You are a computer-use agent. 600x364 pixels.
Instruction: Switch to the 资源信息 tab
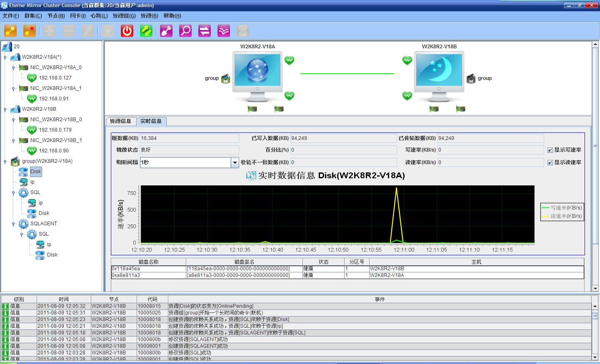(x=120, y=121)
